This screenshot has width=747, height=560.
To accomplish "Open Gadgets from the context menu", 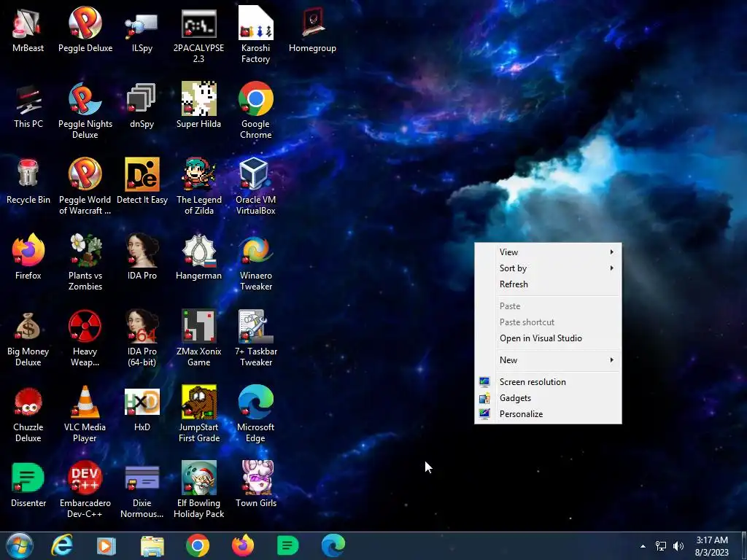I will pyautogui.click(x=548, y=398).
